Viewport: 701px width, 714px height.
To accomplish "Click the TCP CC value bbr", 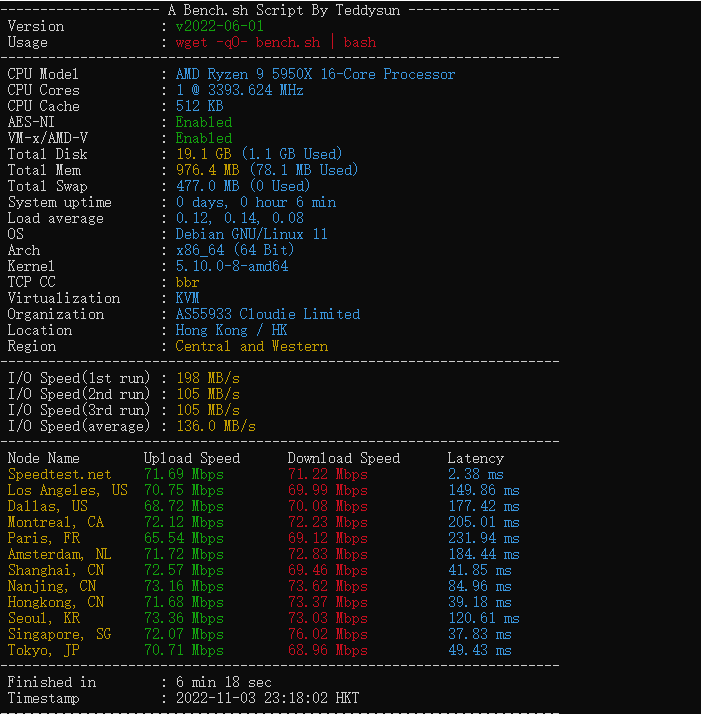I will click(x=187, y=282).
